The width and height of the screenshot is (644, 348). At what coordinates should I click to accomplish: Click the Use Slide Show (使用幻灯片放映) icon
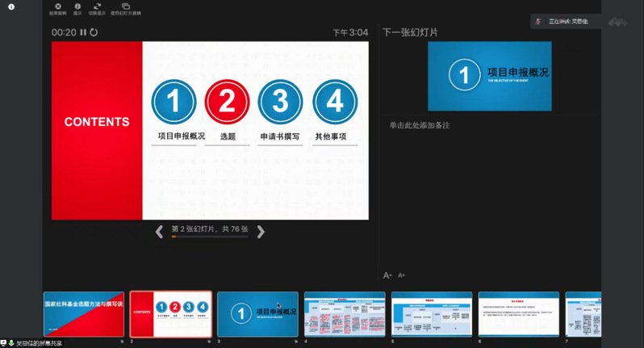point(125,7)
